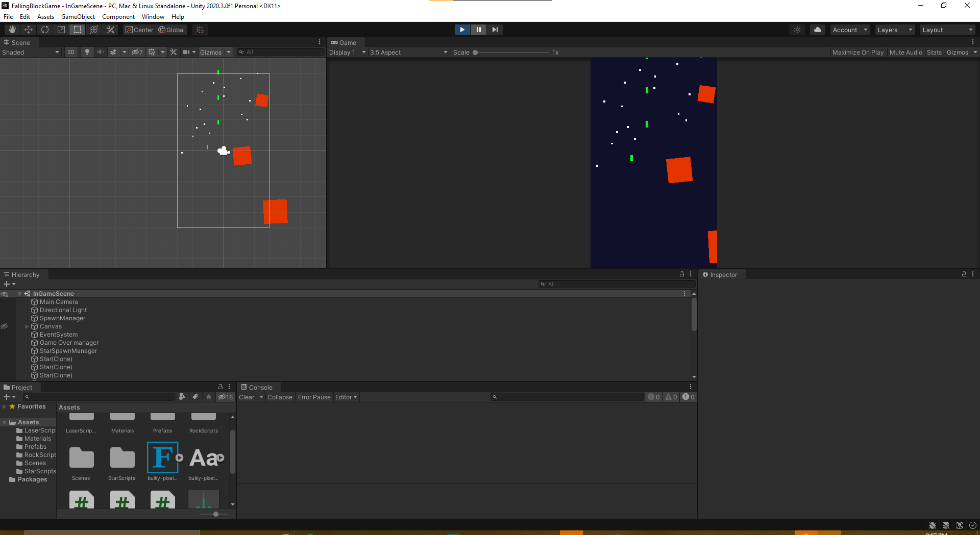
Task: Open Collab sun-shaped services icon
Action: tap(797, 30)
